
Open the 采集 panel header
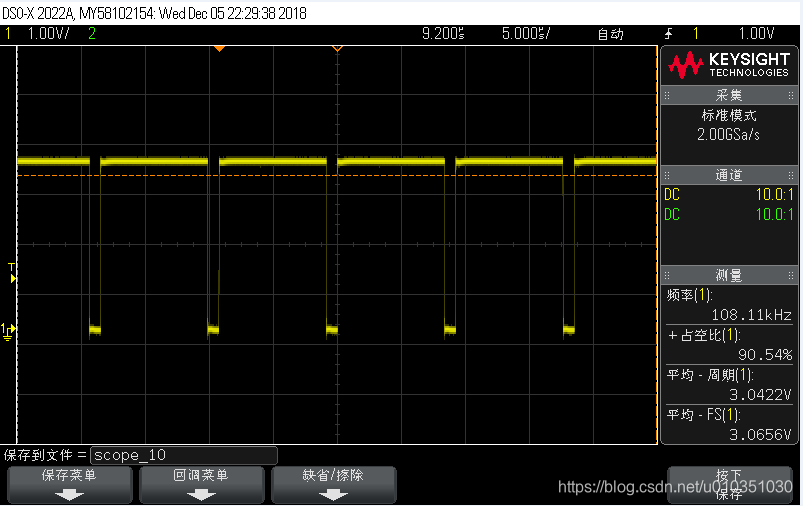point(729,95)
